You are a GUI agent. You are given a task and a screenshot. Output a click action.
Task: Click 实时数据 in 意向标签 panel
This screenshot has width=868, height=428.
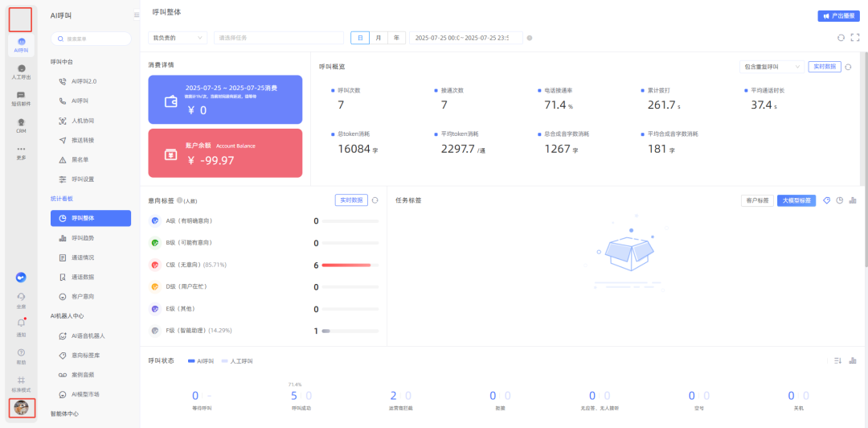(351, 200)
